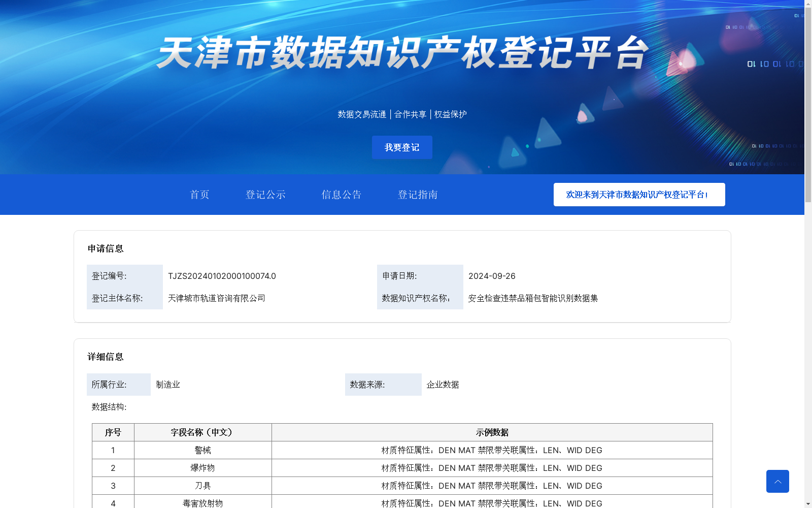Click the company name 天津城市轨道咨询有限公司
812x508 pixels.
pyautogui.click(x=217, y=298)
